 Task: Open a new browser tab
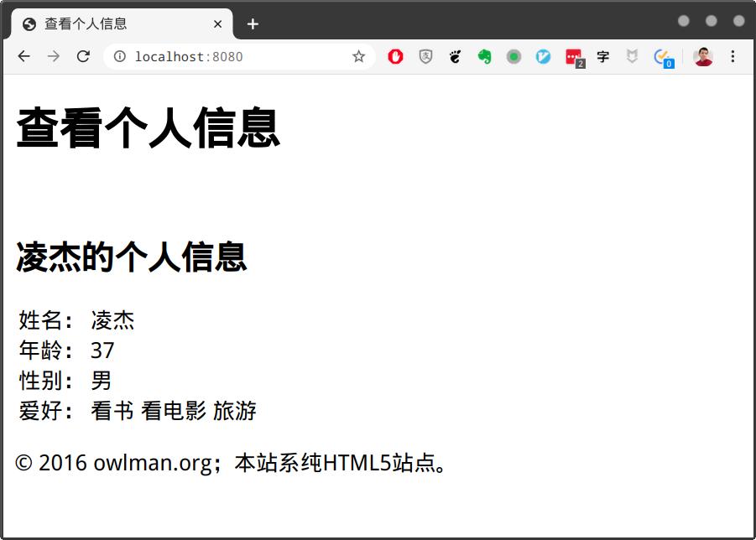253,23
